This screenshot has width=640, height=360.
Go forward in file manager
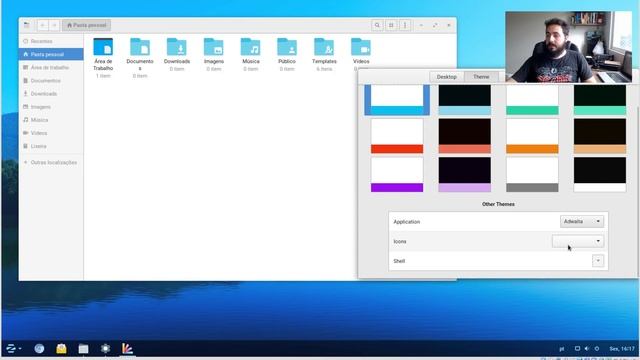[x=54, y=25]
